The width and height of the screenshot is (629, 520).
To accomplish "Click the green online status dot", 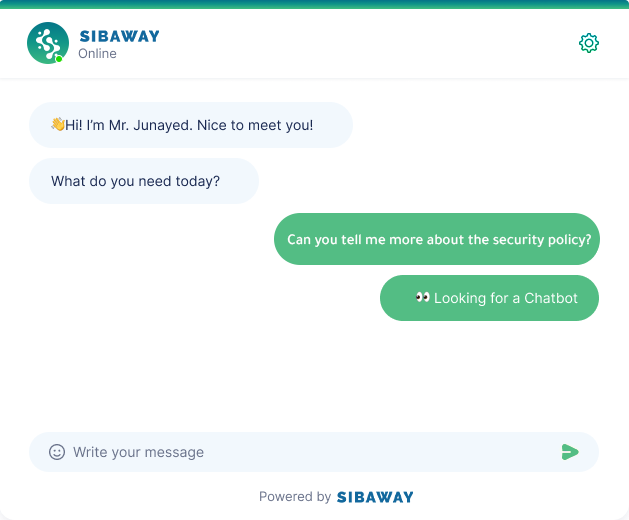I will pyautogui.click(x=59, y=59).
